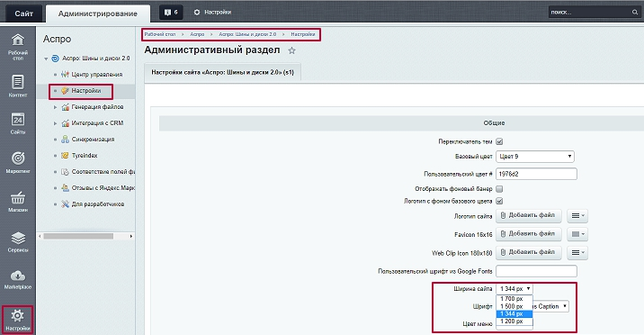The width and height of the screenshot is (644, 335).
Task: Click the Аспро: Шины и диски 2.0 icon
Action: point(55,59)
